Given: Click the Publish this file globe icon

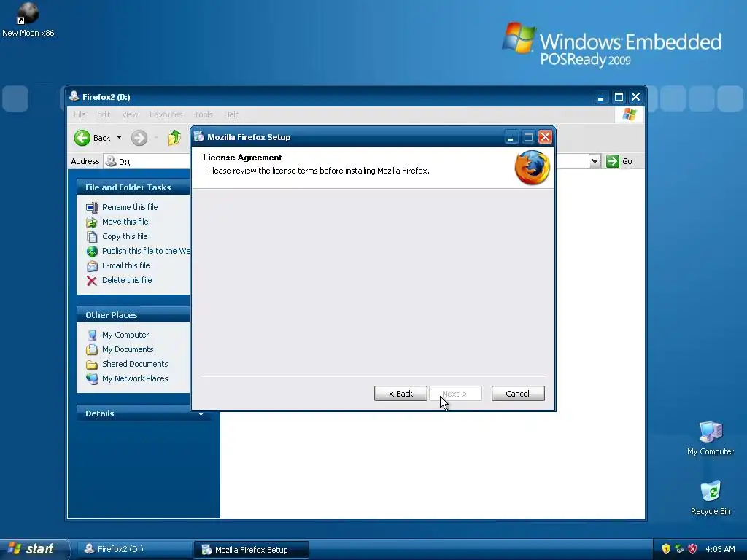Looking at the screenshot, I should [92, 252].
